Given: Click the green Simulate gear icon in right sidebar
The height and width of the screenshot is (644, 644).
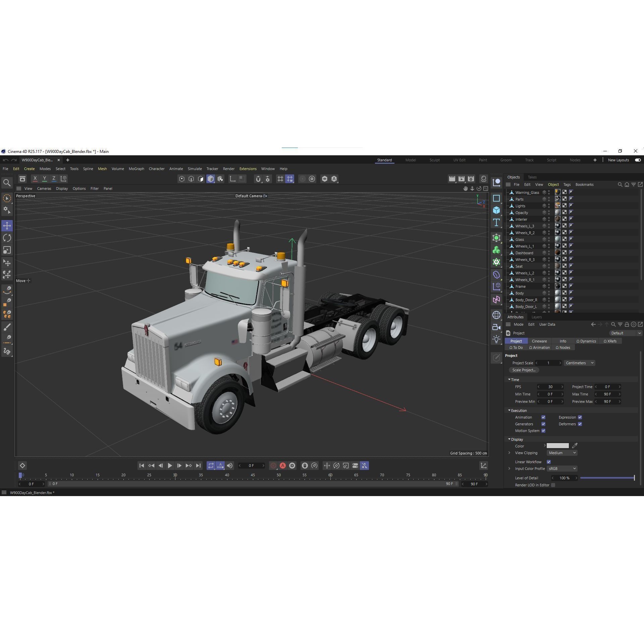Looking at the screenshot, I should tap(496, 262).
